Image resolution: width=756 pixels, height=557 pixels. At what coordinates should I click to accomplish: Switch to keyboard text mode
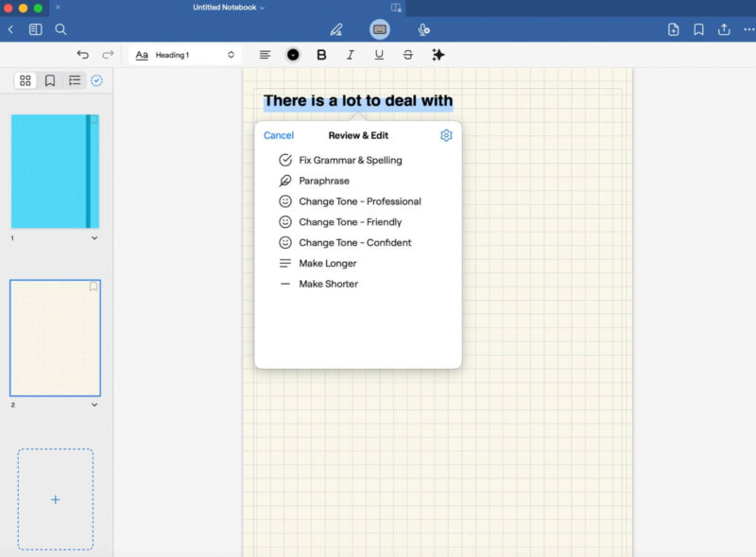380,29
